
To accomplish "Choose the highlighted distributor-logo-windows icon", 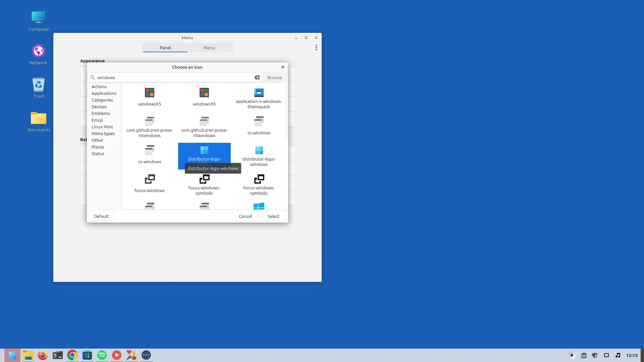I will tap(204, 156).
